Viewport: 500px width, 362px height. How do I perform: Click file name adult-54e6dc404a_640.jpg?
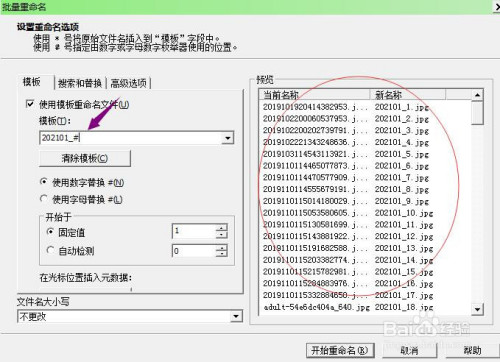pos(316,307)
